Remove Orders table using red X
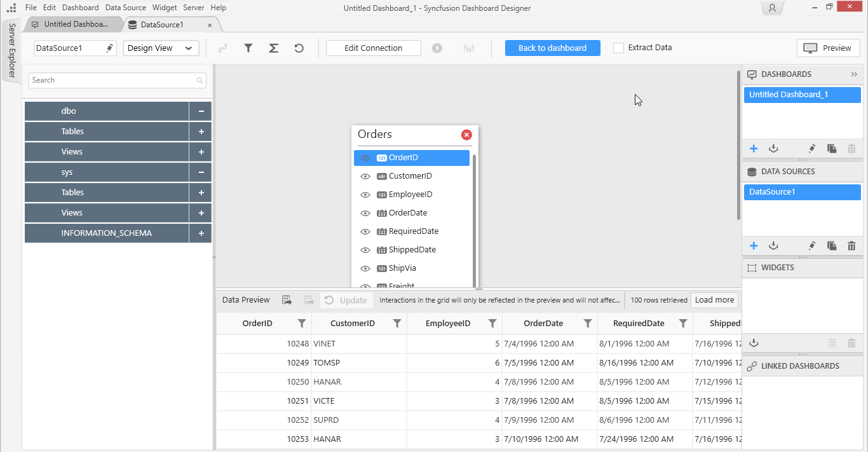 click(466, 135)
